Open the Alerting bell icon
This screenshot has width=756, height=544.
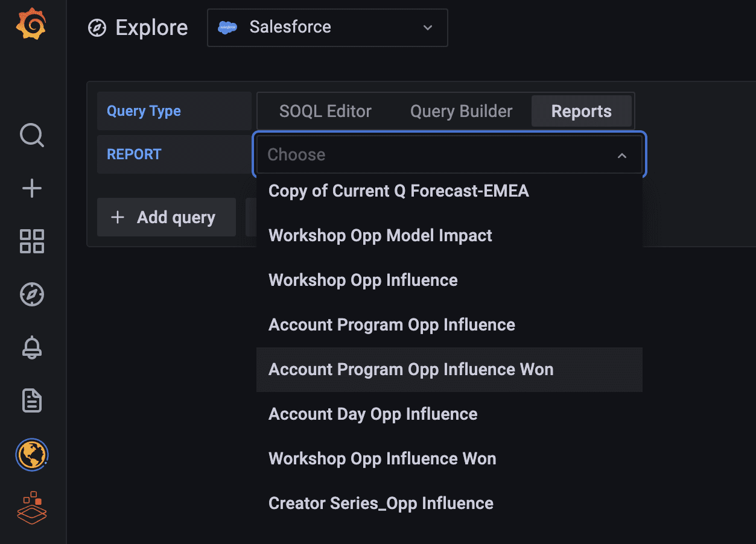click(x=32, y=347)
